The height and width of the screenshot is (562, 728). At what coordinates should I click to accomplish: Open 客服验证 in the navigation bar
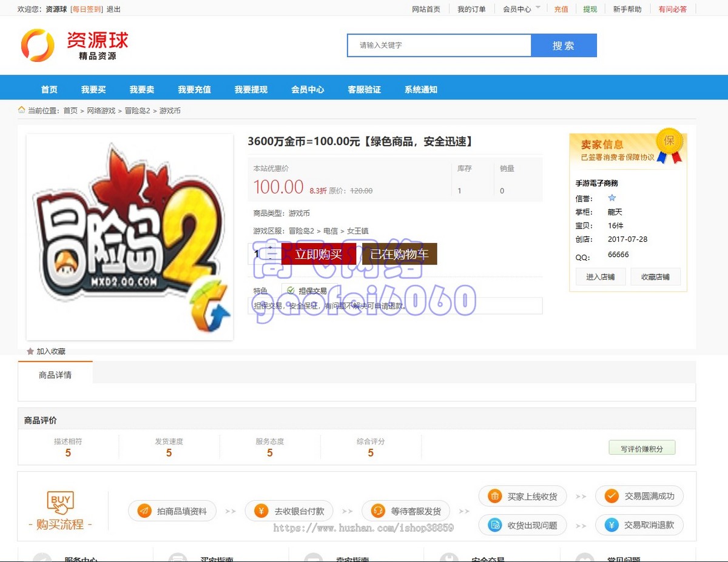pyautogui.click(x=364, y=89)
